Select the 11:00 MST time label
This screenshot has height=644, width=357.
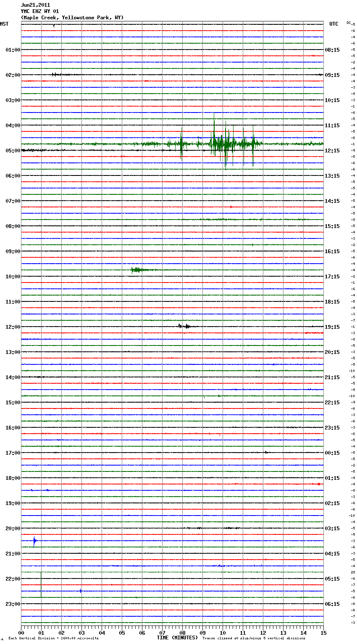13,302
